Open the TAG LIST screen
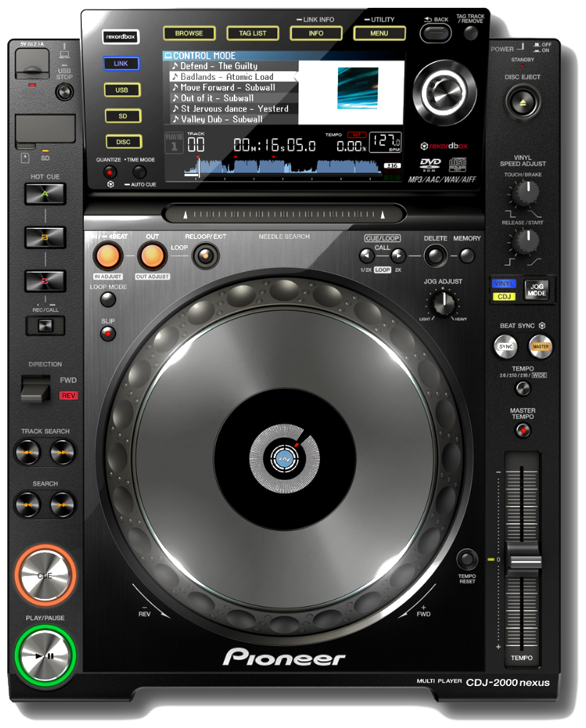This screenshot has width=586, height=728. pyautogui.click(x=252, y=33)
